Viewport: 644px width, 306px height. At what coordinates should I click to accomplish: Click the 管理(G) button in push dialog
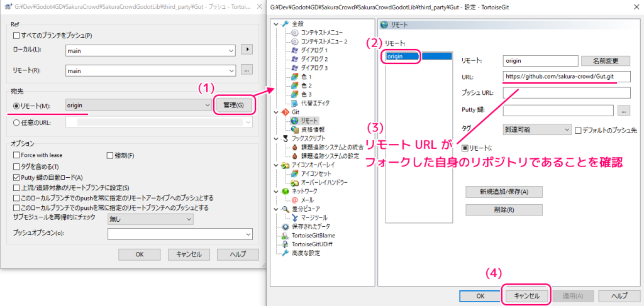pos(233,106)
